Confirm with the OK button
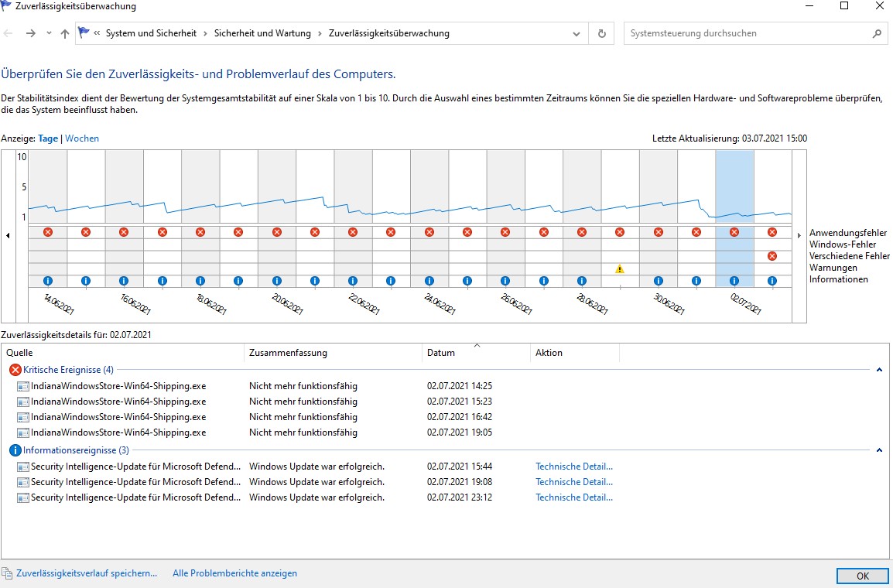893x588 pixels. pos(862,576)
